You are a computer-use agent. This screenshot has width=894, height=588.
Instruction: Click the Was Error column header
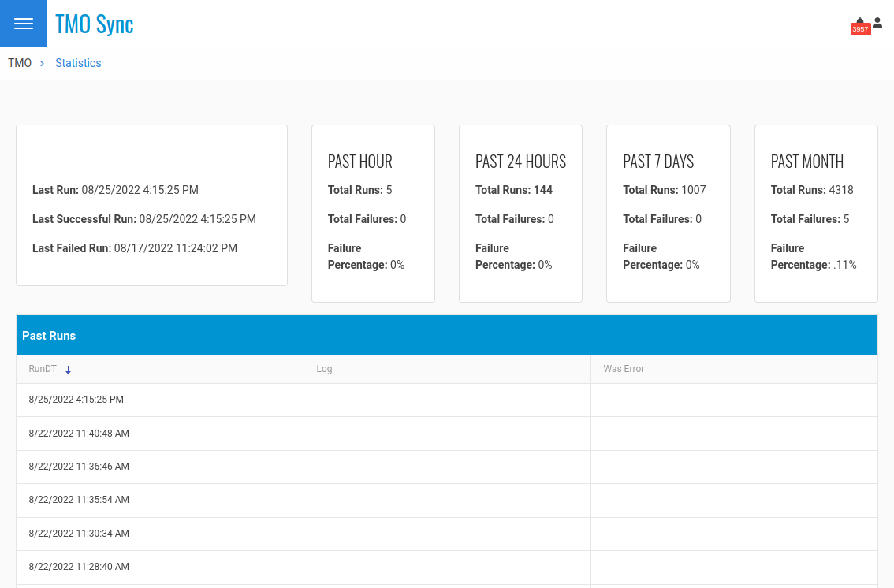624,369
